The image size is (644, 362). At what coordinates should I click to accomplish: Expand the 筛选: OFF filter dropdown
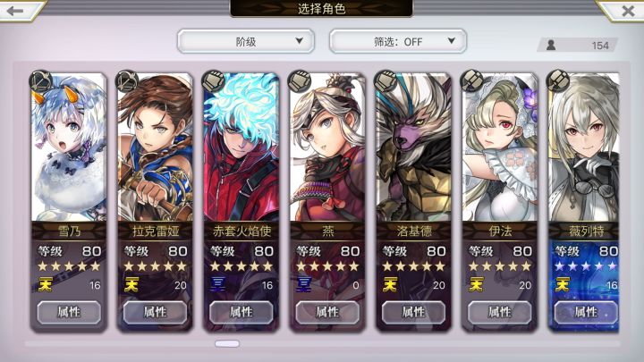click(397, 41)
